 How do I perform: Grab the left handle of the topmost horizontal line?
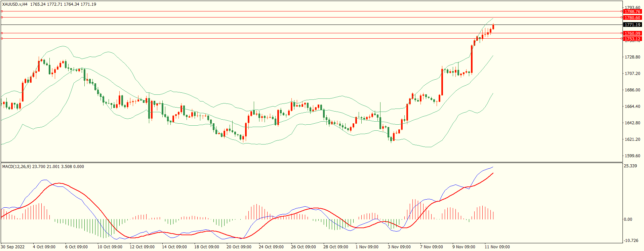(2, 11)
